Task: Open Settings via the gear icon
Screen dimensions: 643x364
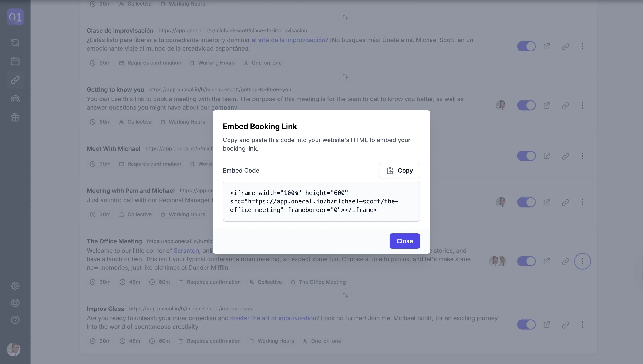Action: pos(15,286)
